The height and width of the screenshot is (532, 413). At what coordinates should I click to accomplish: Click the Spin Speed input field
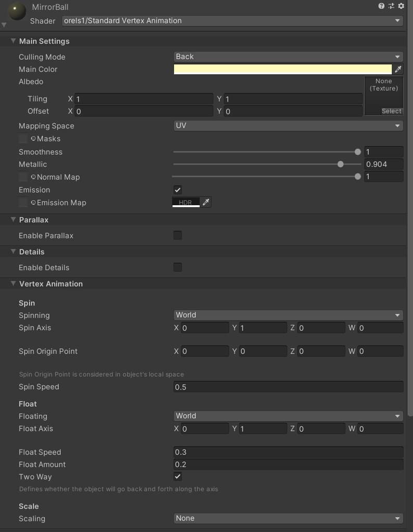[x=288, y=387]
